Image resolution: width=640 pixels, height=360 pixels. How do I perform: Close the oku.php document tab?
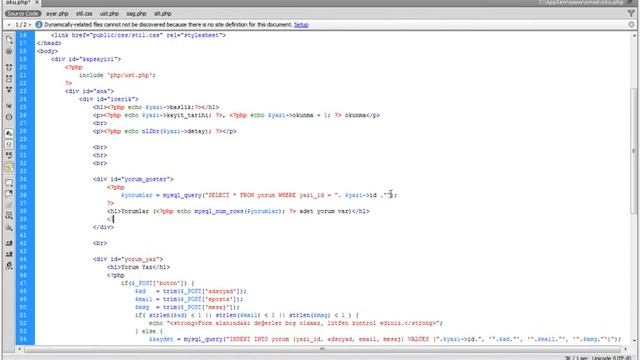(37, 2)
